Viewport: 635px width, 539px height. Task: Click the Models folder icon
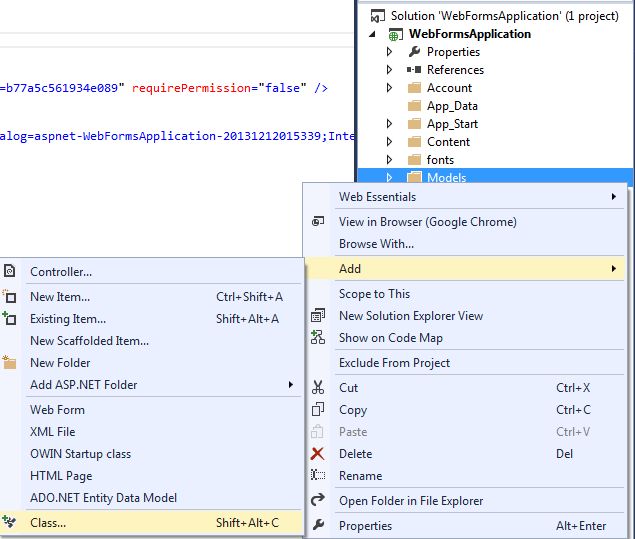(414, 177)
